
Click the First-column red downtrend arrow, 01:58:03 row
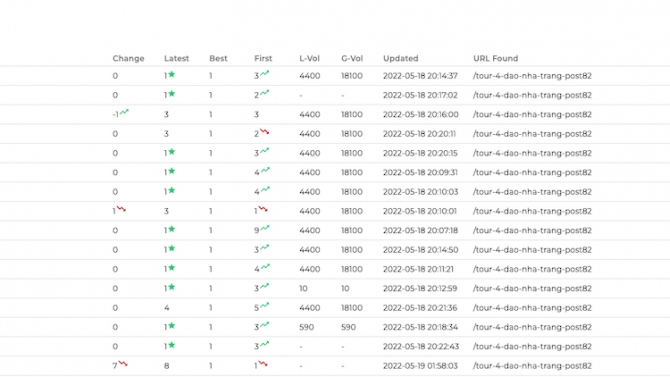(263, 363)
